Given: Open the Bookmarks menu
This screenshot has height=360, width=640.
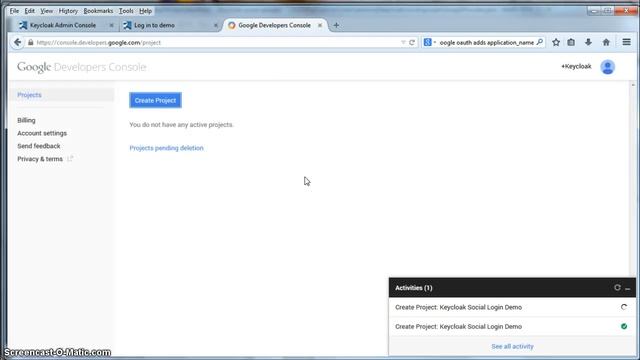Looking at the screenshot, I should (x=98, y=11).
